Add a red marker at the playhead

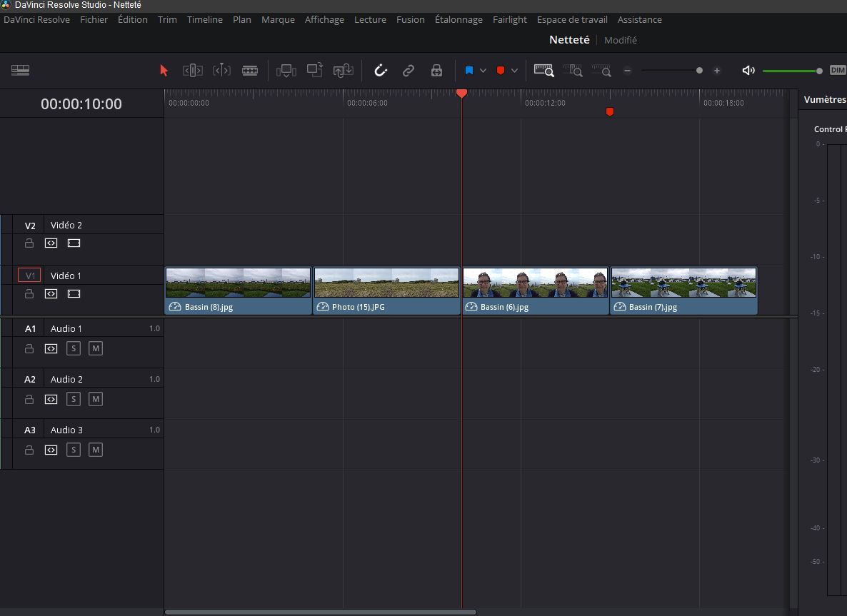(500, 71)
